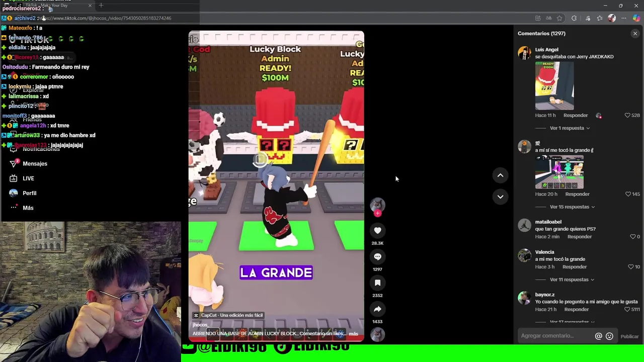
Task: Open the spinning sound disc avatar
Action: tap(377, 334)
